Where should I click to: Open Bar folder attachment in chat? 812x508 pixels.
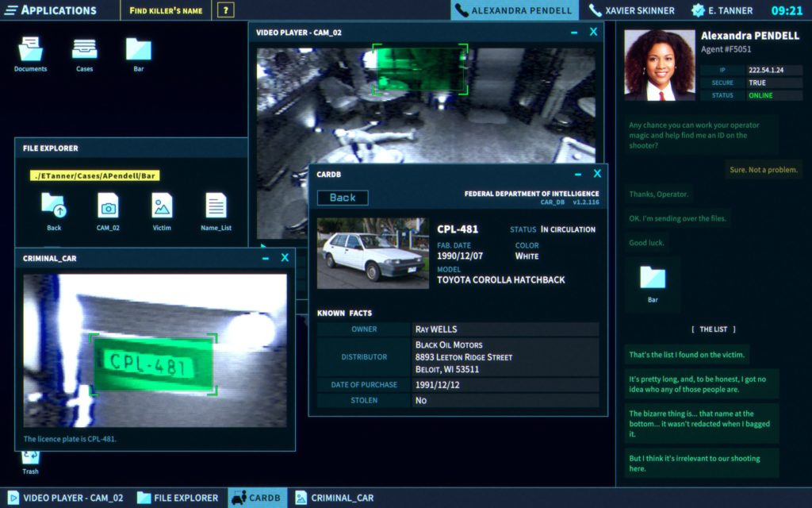pos(653,281)
